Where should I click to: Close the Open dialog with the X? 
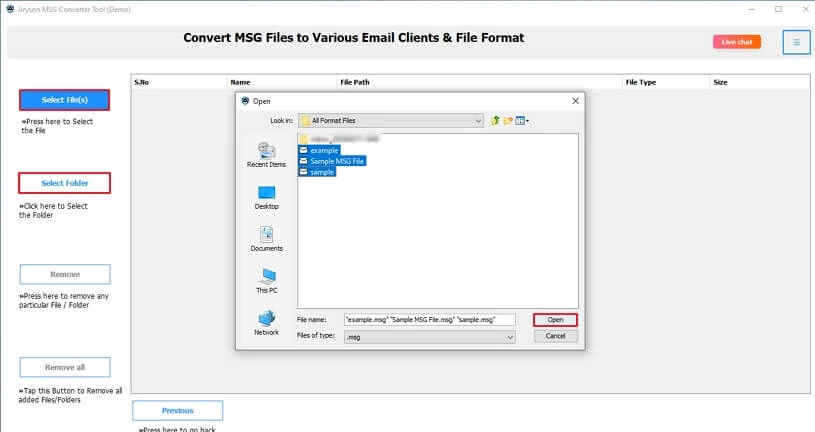pyautogui.click(x=575, y=101)
